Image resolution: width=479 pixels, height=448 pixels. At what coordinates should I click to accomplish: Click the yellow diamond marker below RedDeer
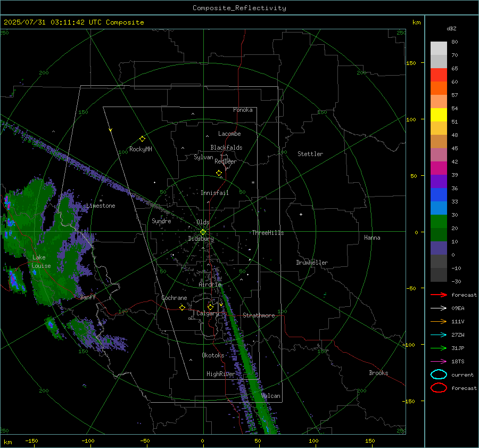(219, 173)
